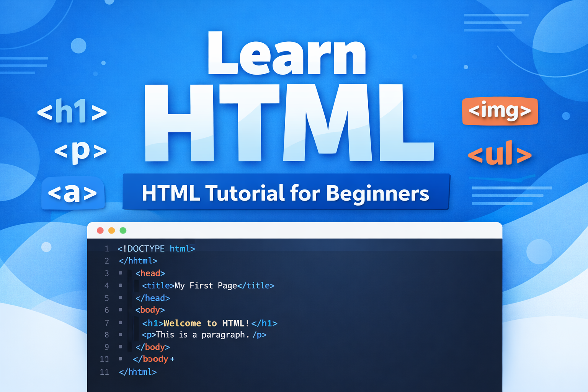Expand the marker beside line 7
588x392 pixels.
pos(120,322)
